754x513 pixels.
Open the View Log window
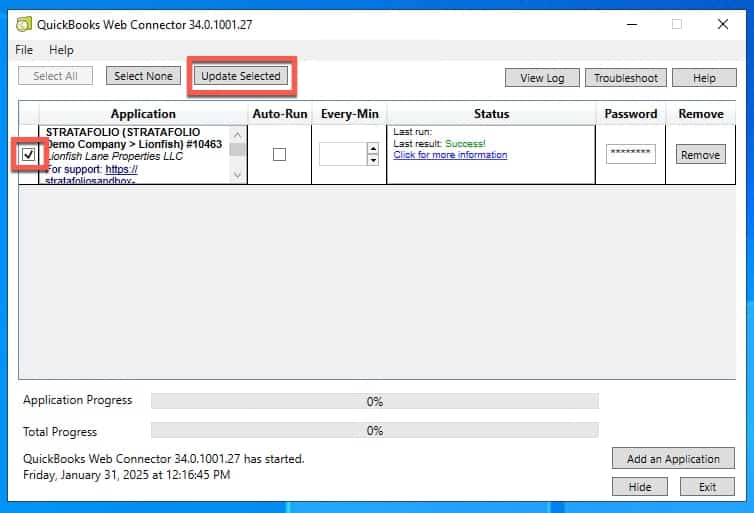click(x=542, y=78)
